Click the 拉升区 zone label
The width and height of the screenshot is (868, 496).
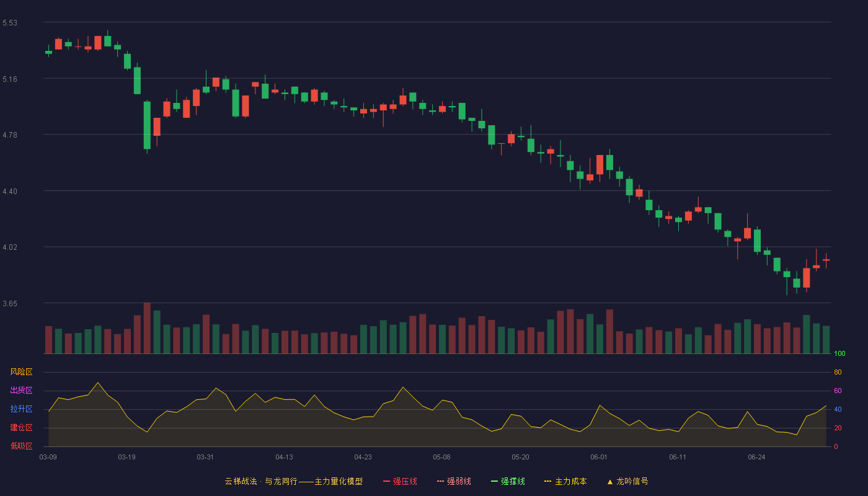[21, 409]
